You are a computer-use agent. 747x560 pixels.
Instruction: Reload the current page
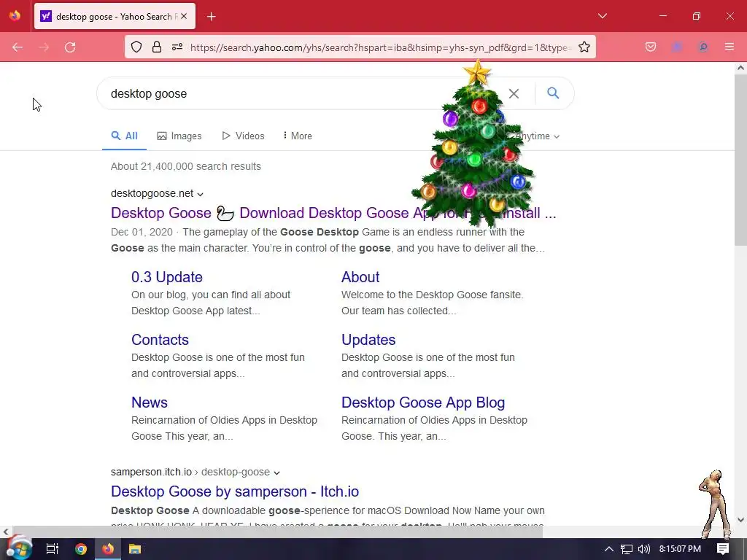70,47
